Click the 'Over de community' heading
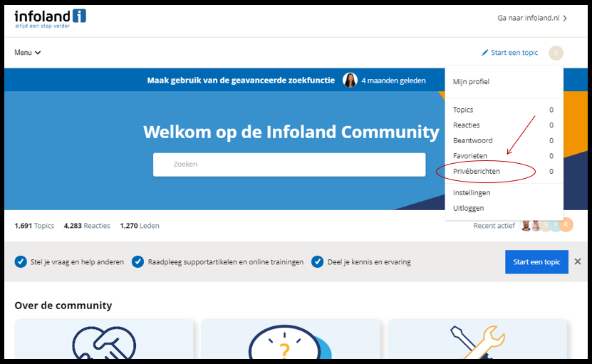 point(63,305)
